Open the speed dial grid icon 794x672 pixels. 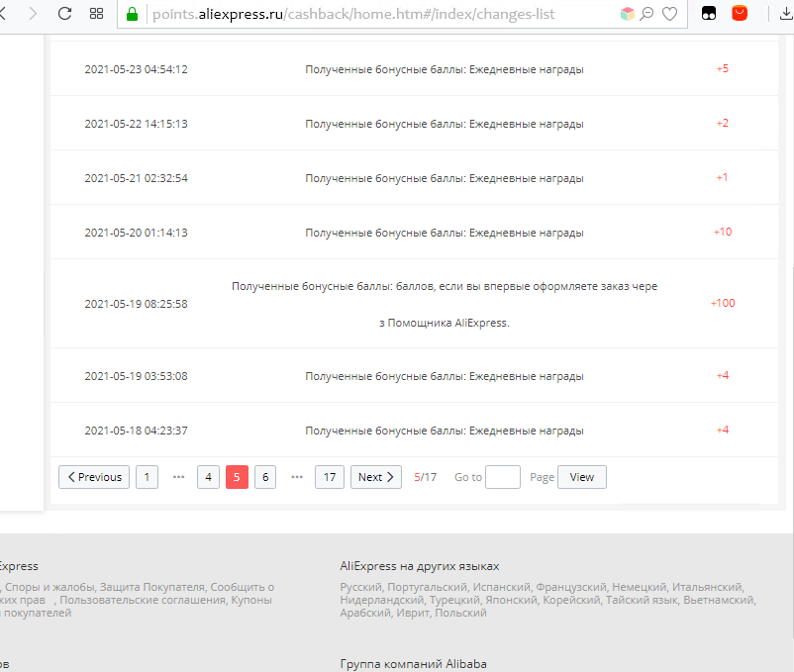96,14
